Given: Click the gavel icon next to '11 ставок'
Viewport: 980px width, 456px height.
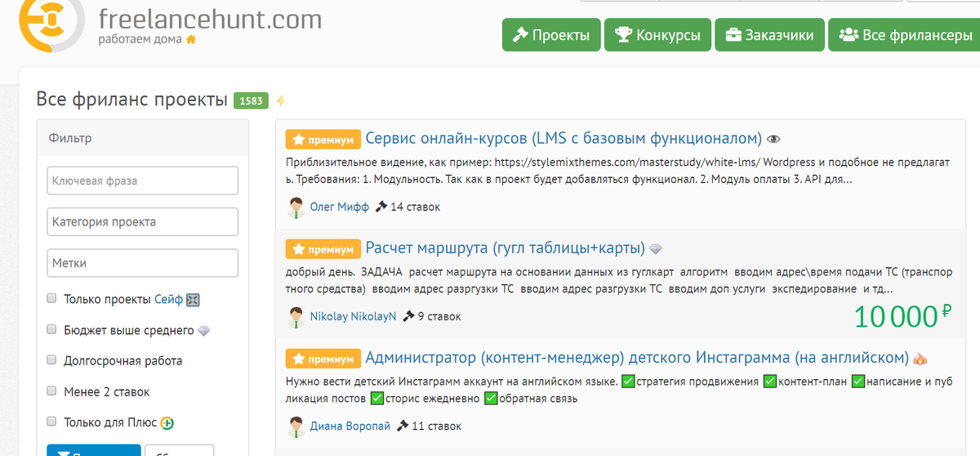Looking at the screenshot, I should point(403,426).
